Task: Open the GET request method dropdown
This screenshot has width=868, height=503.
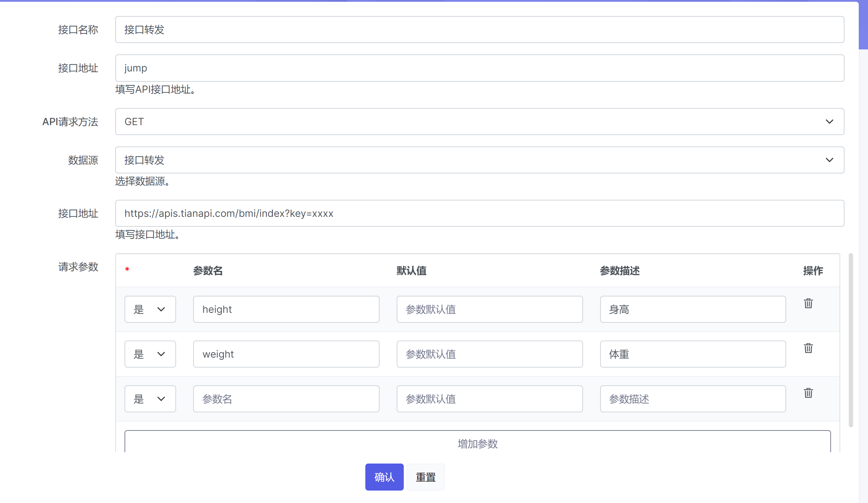Action: (479, 122)
